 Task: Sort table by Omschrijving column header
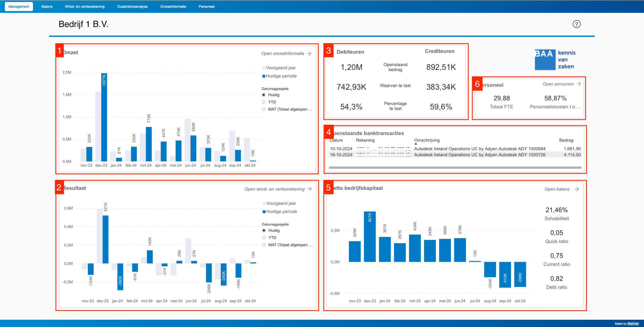(x=427, y=140)
